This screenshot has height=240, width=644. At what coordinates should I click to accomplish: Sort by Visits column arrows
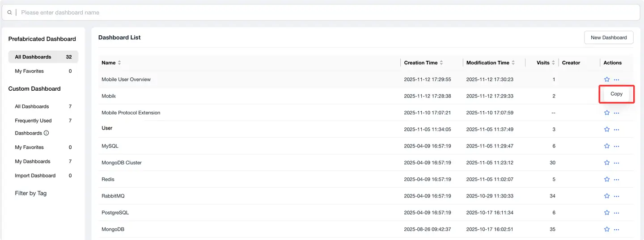[x=553, y=63]
